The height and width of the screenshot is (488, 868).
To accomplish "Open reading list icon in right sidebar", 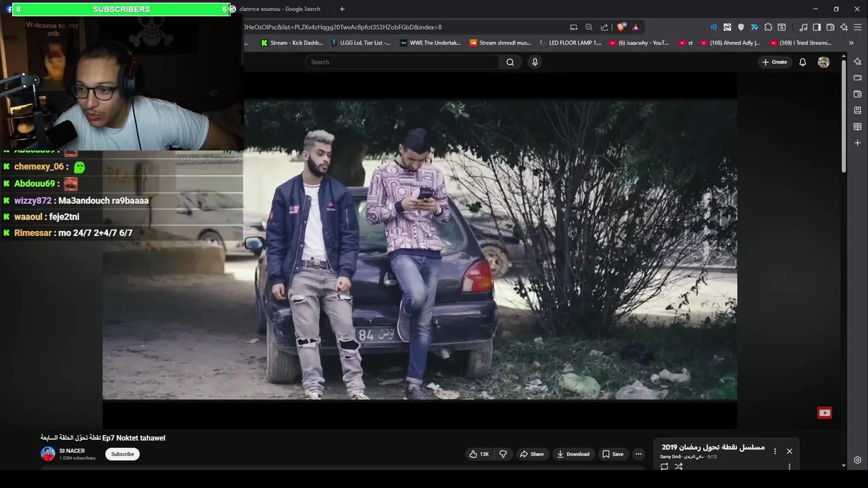I will click(x=857, y=127).
